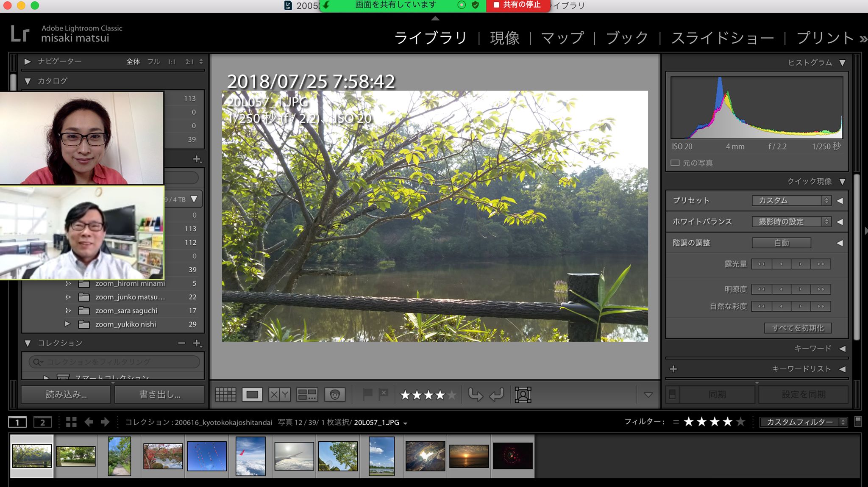The height and width of the screenshot is (487, 868).
Task: Switch to 現像 module
Action: pyautogui.click(x=504, y=38)
